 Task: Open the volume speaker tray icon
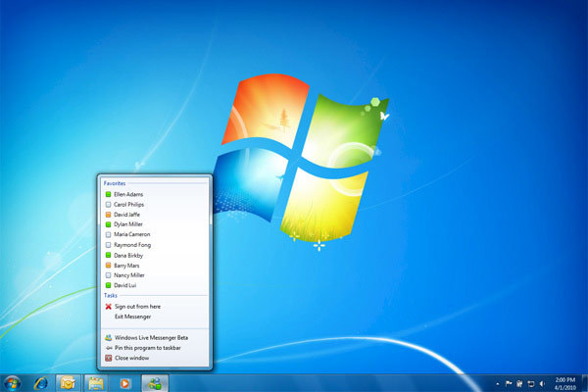(x=542, y=382)
